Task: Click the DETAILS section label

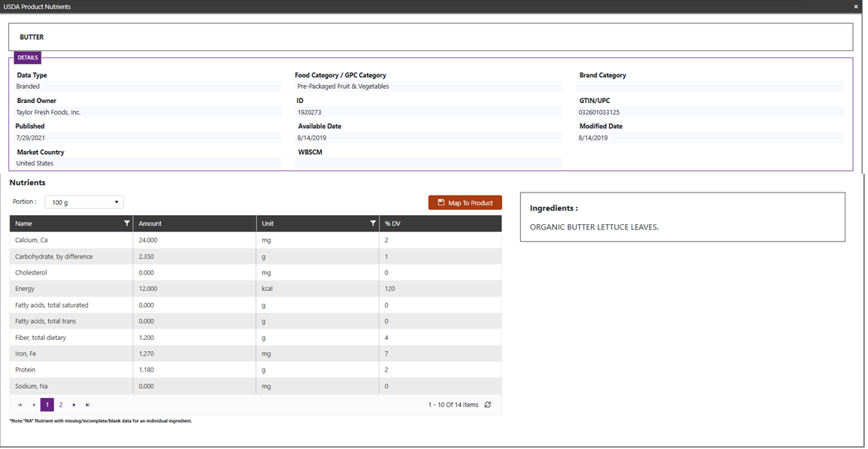Action: point(28,57)
